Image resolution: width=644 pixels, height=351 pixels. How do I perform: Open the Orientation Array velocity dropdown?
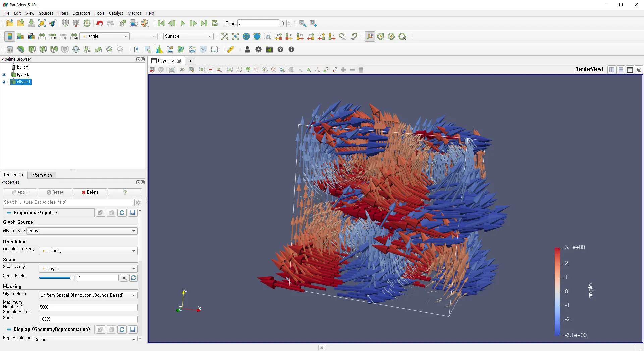point(88,251)
